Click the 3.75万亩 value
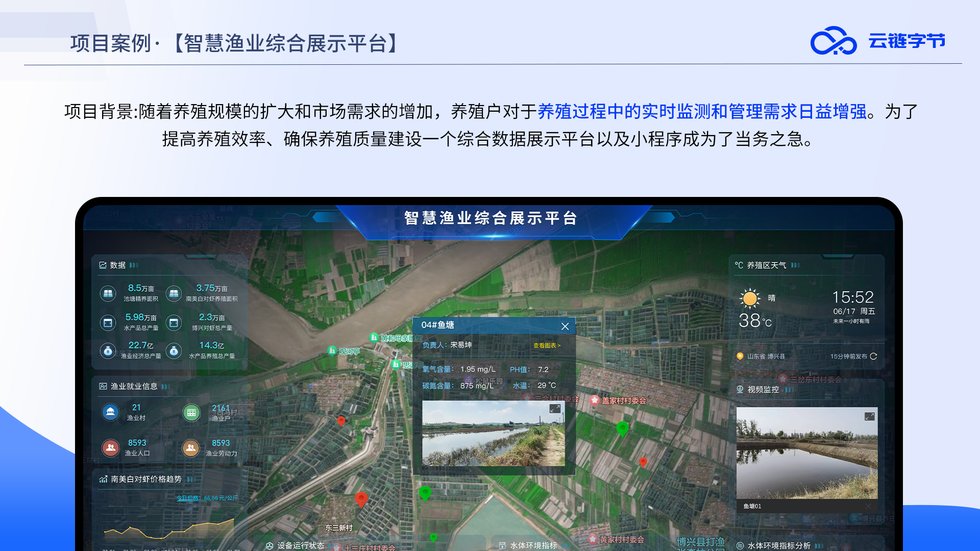This screenshot has width=980, height=551. click(211, 288)
